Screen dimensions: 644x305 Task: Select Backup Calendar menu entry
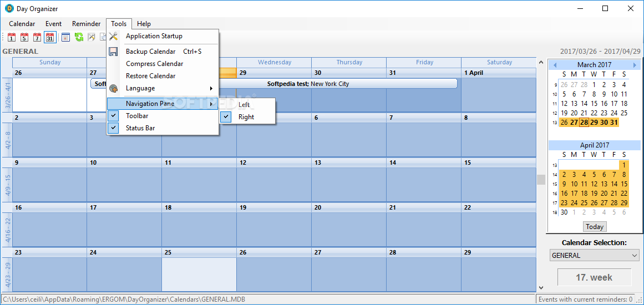point(163,52)
